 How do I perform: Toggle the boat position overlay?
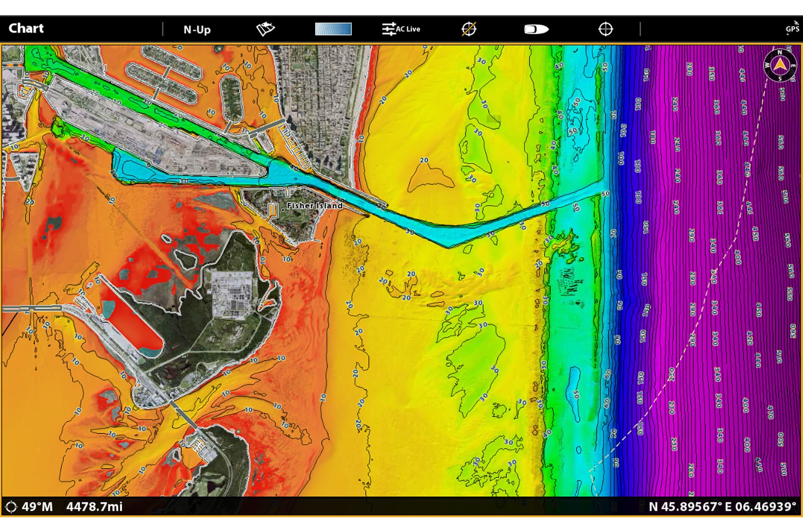click(536, 29)
